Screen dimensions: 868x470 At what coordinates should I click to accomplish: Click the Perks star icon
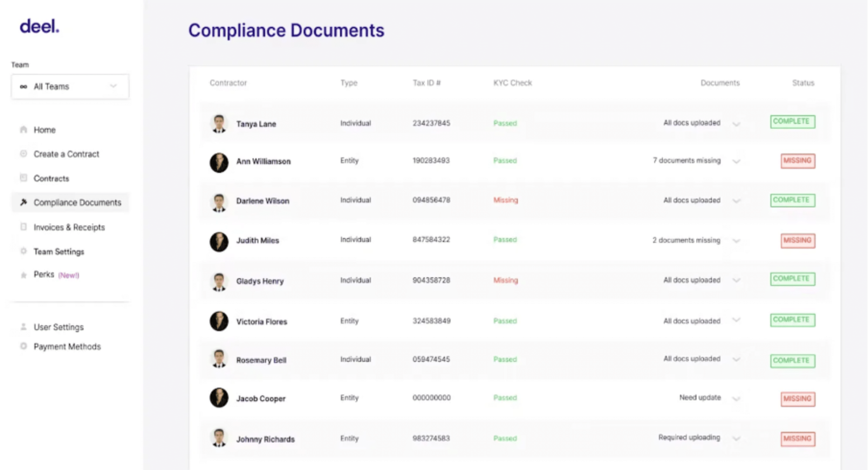[24, 275]
